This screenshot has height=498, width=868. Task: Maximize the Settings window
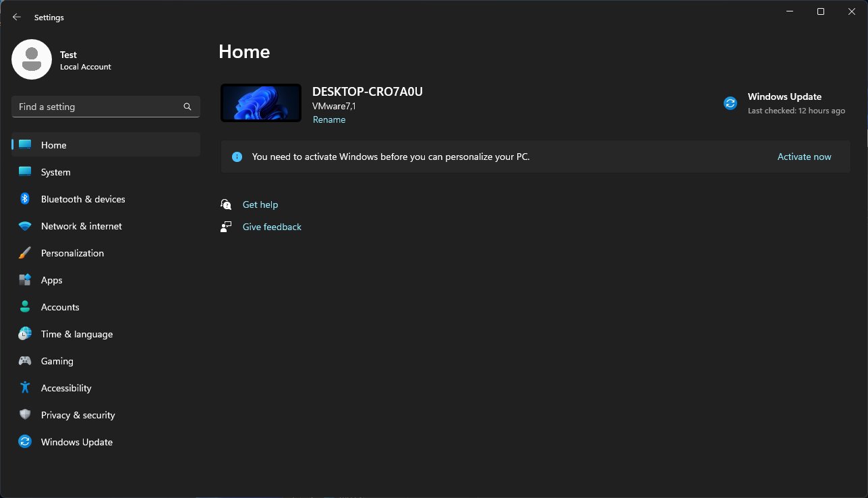821,11
